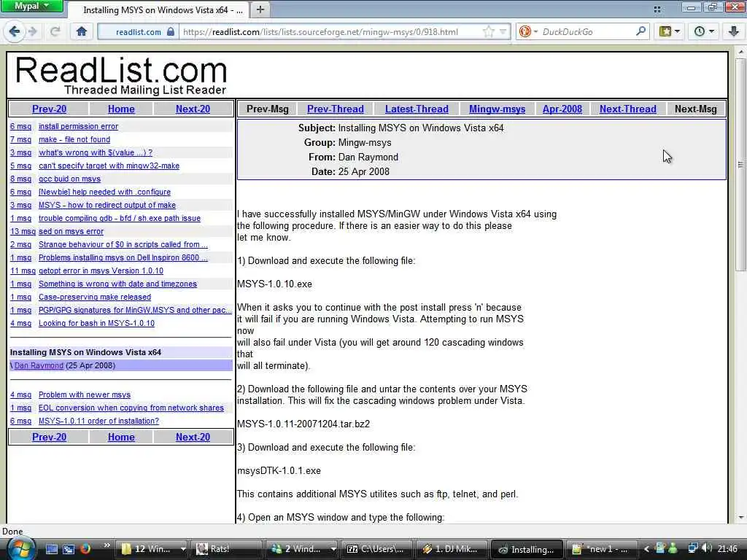Open 'sed on msys error' thread
Screen dimensions: 747x560
pyautogui.click(x=71, y=231)
